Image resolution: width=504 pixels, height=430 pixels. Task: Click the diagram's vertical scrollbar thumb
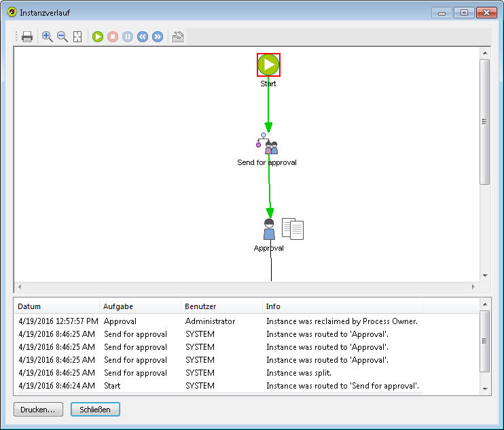(x=485, y=122)
